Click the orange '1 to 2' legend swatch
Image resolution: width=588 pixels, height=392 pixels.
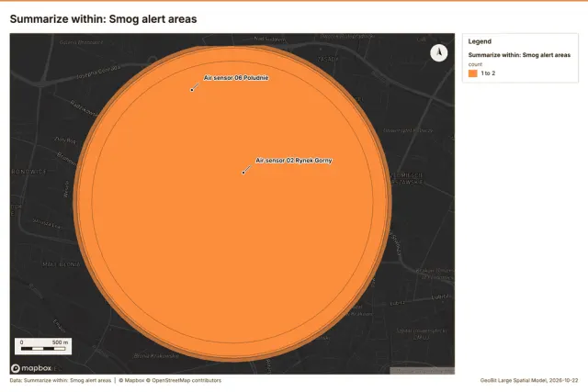coord(473,73)
